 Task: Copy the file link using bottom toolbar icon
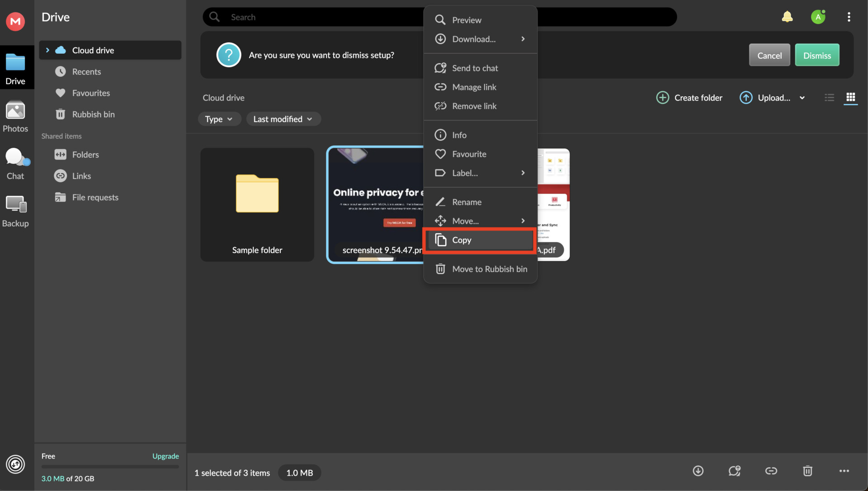[x=771, y=471]
